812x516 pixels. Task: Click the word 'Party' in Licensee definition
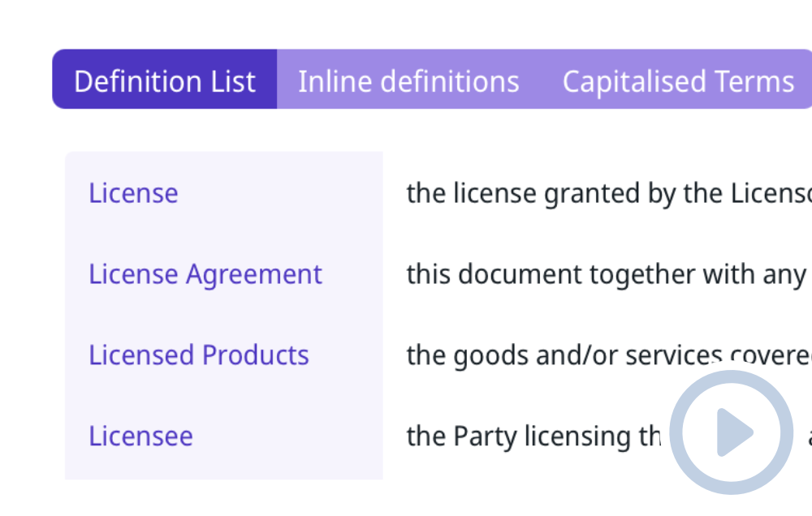(486, 436)
